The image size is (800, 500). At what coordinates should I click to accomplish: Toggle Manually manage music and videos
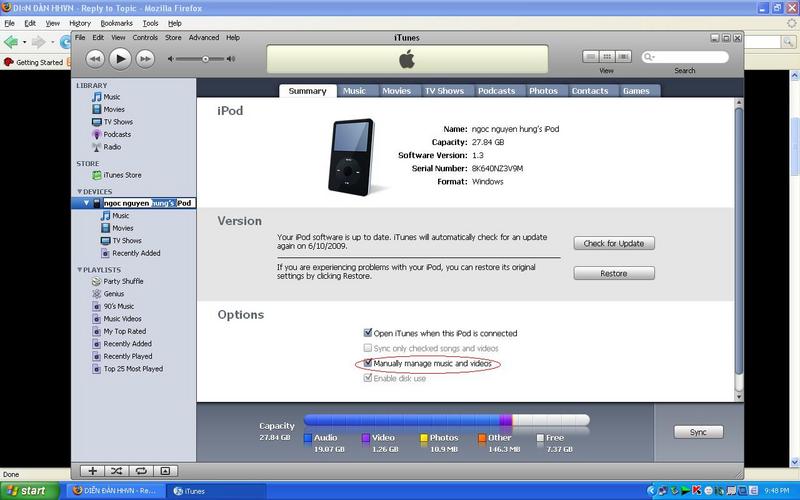[368, 363]
